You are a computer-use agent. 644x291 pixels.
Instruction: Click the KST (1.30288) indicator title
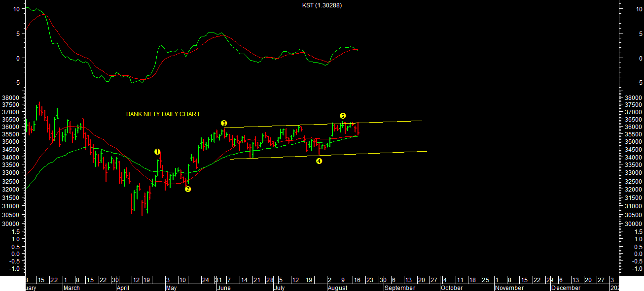click(x=322, y=5)
